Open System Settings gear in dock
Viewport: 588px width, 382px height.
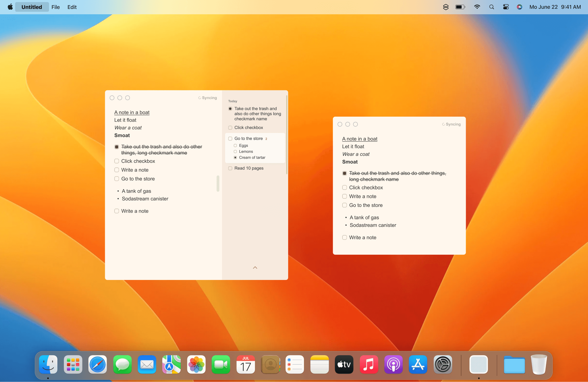(443, 364)
